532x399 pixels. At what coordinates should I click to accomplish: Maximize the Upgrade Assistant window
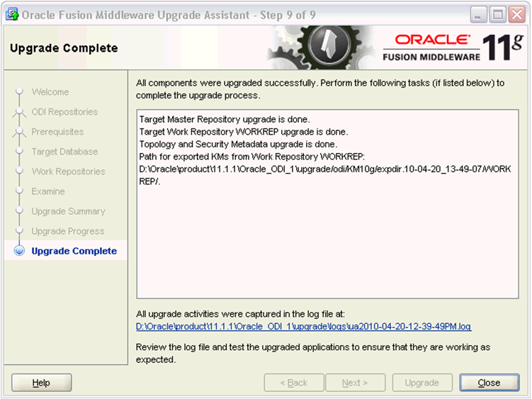pos(497,15)
